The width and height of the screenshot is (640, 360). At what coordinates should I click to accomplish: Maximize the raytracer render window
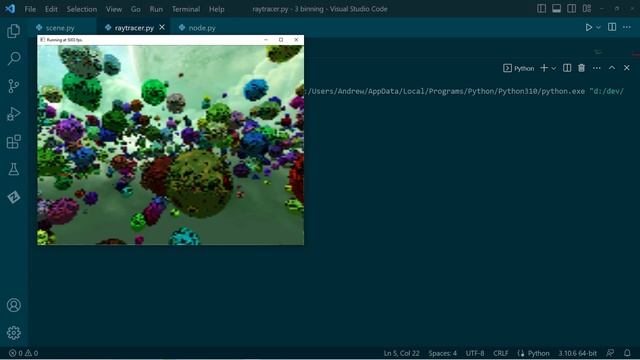pos(281,40)
